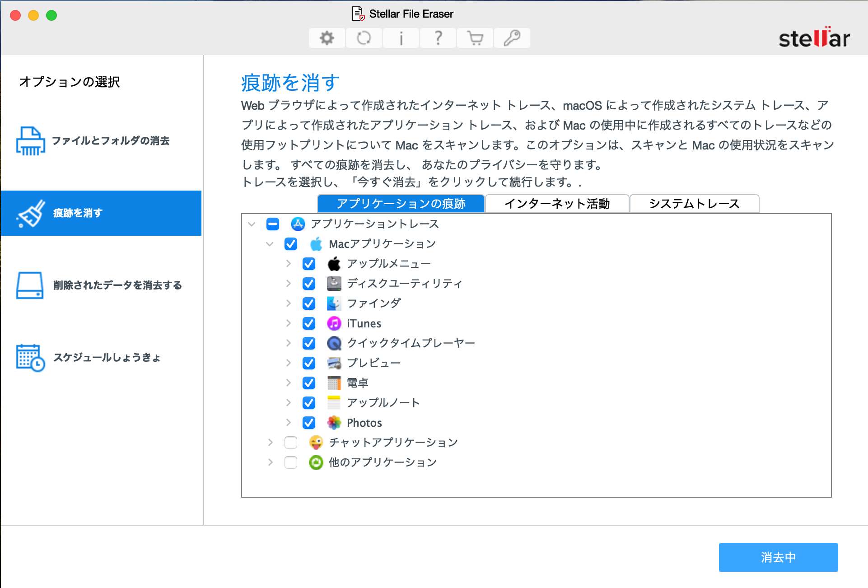Expand the 他のアプリケーション node
This screenshot has height=588, width=868.
pyautogui.click(x=270, y=462)
